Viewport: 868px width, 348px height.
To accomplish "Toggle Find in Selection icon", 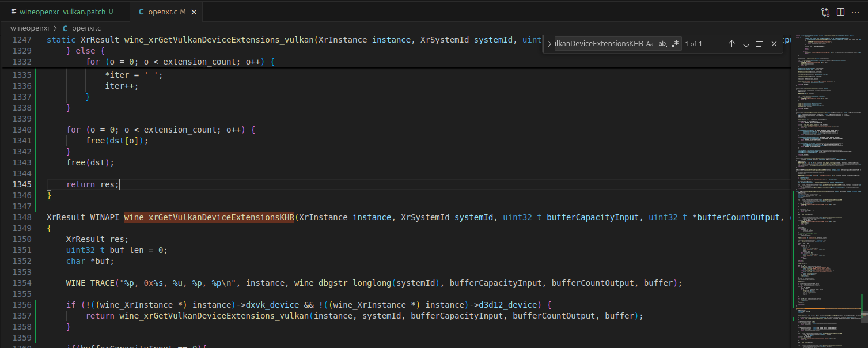I will [x=760, y=44].
